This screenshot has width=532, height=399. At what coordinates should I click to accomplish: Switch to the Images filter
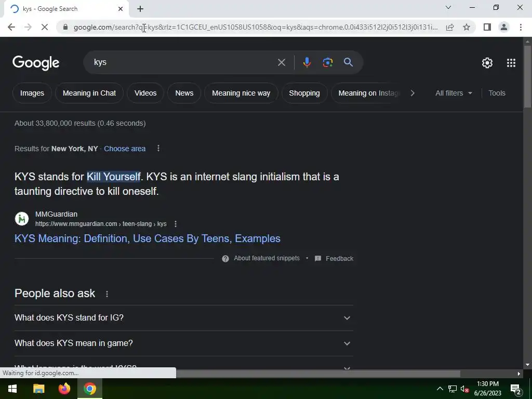pos(32,93)
